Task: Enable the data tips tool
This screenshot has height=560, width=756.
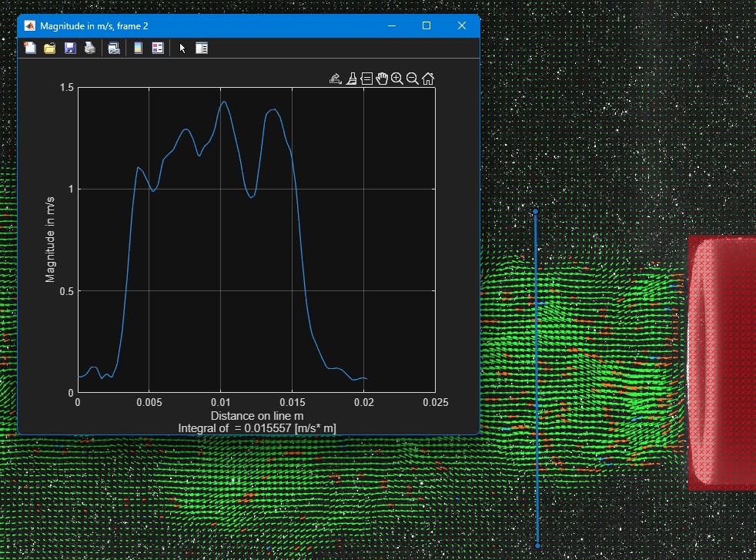Action: click(x=366, y=79)
